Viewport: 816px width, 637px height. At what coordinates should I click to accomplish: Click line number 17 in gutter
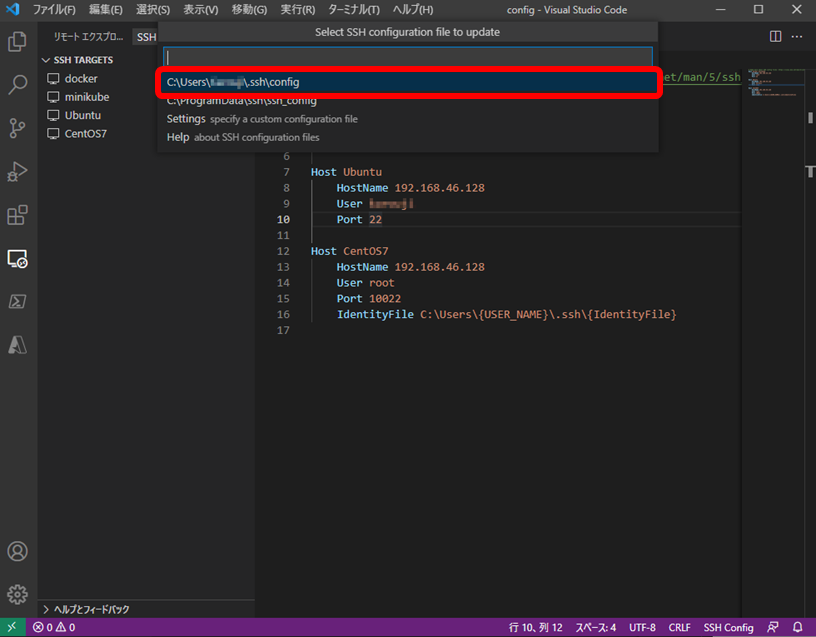pos(283,330)
